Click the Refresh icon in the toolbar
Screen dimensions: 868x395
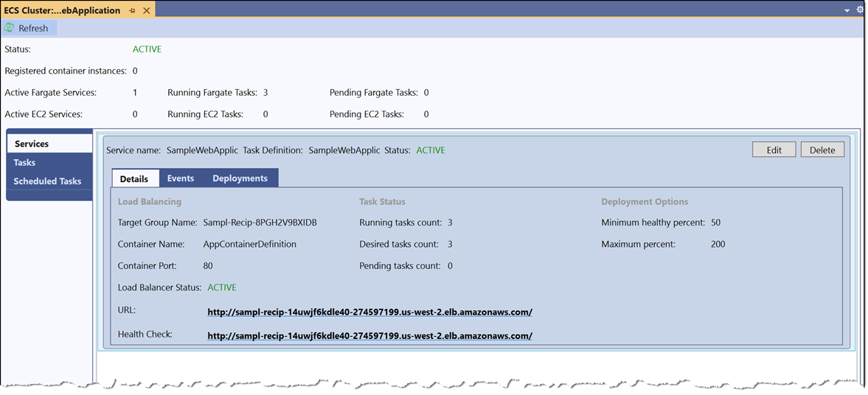click(10, 28)
